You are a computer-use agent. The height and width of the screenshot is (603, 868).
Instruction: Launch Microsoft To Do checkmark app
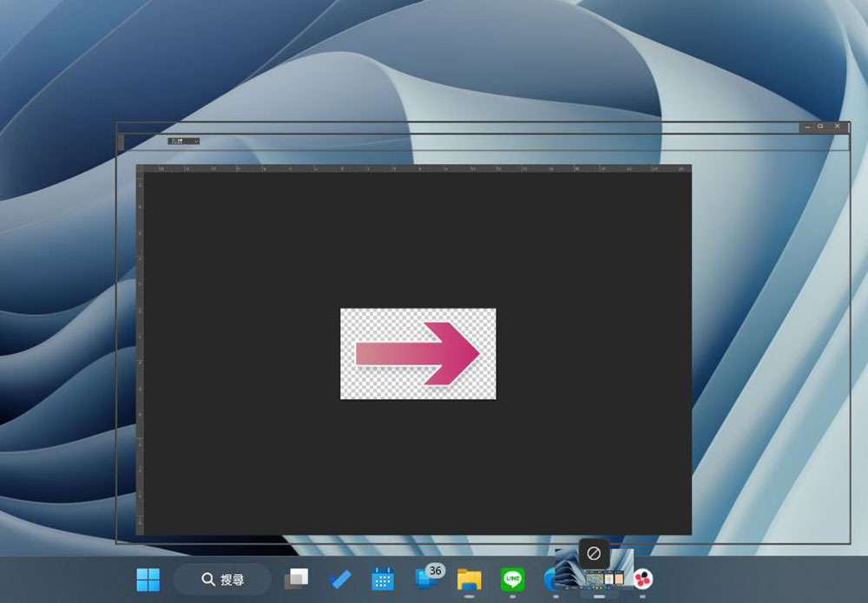coord(339,580)
